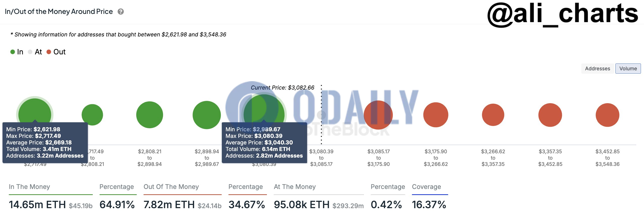
Task: Select green bubble for $2,717.49 to $2,808.21
Action: [x=92, y=115]
